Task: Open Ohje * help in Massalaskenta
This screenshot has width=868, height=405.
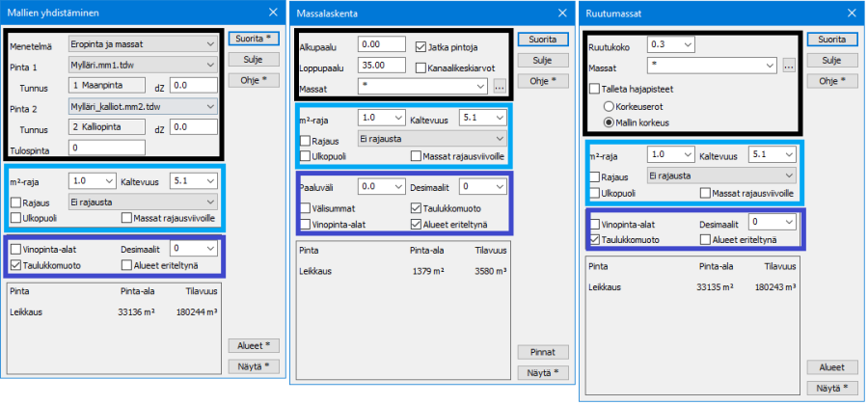Action: 542,80
